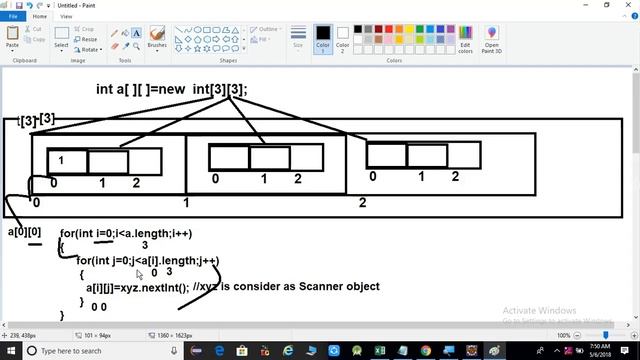Open Microsoft Edge from the taskbar
Image resolution: width=640 pixels, height=360 pixels.
[220, 351]
